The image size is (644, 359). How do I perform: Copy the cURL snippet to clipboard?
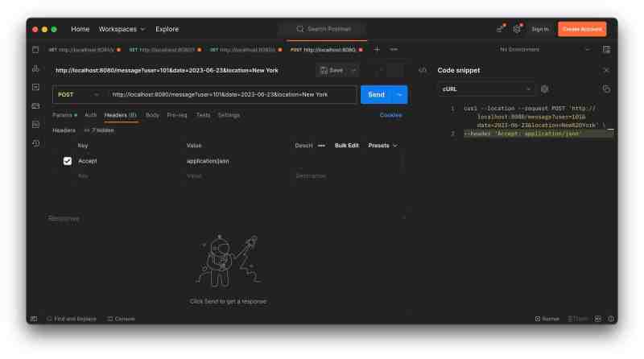[x=606, y=89]
